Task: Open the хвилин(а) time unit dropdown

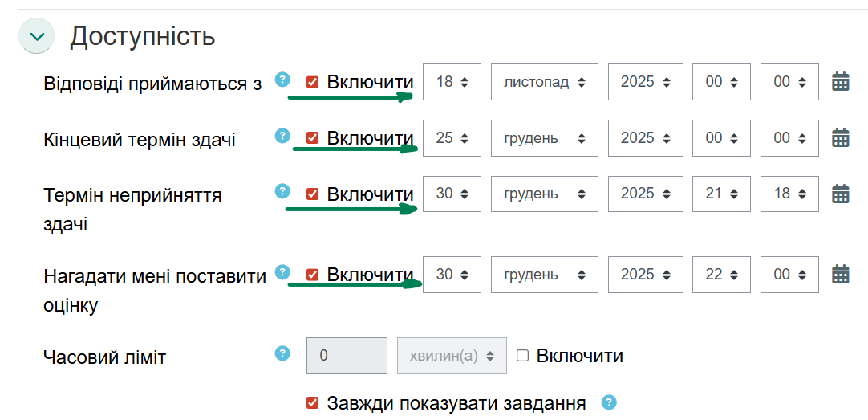Action: tap(452, 356)
